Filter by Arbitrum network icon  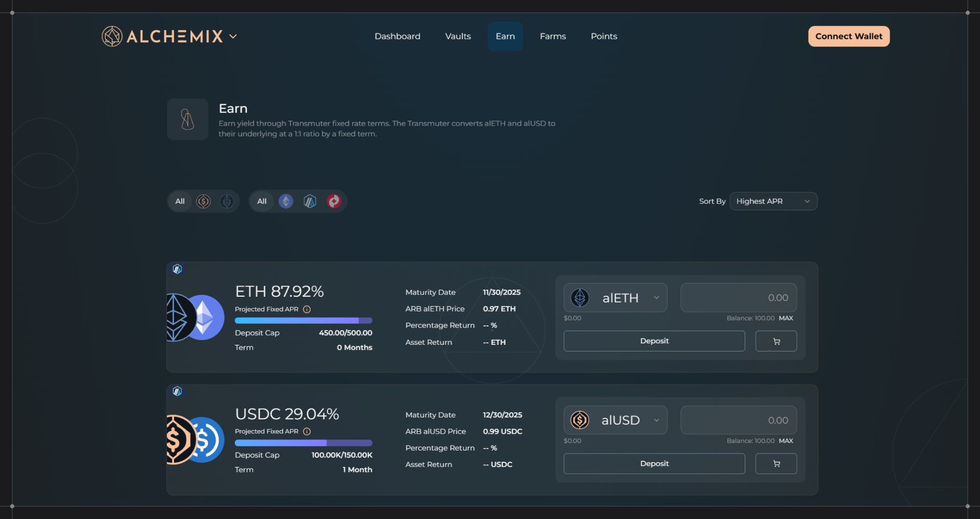[x=310, y=201]
